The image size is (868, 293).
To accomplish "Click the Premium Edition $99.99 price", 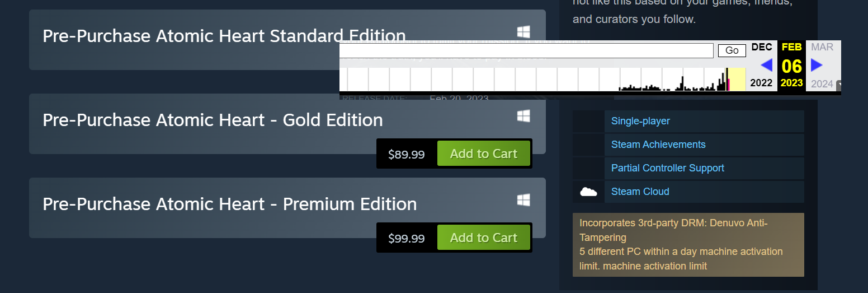I will click(407, 238).
